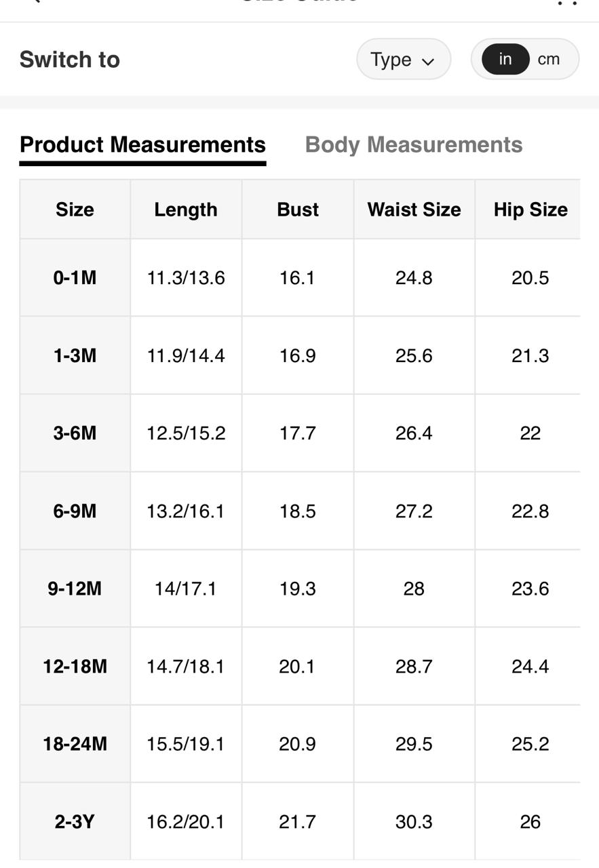Select the 6-9M size row label
Viewport: 599px width, 868px height.
tap(75, 511)
